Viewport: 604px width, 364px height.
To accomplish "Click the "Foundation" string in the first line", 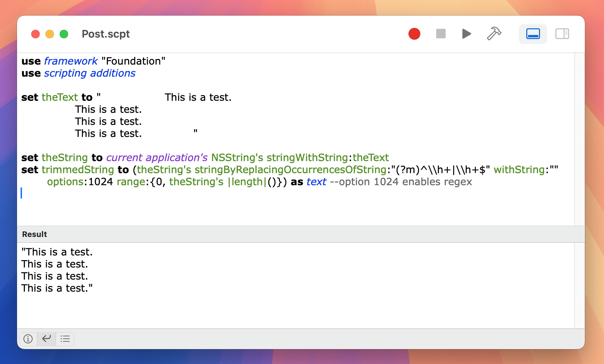I will tap(133, 61).
